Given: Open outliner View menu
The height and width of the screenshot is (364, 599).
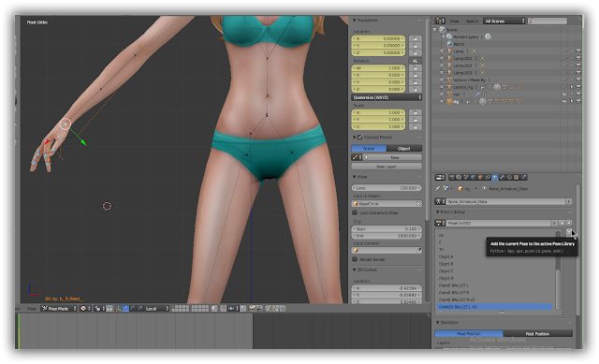Looking at the screenshot, I should (x=454, y=21).
